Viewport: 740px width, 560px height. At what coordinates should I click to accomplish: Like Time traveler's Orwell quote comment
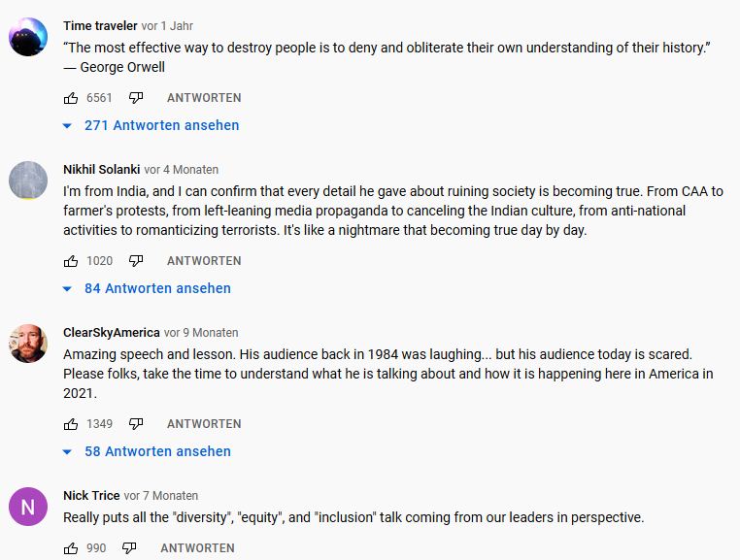click(x=71, y=98)
